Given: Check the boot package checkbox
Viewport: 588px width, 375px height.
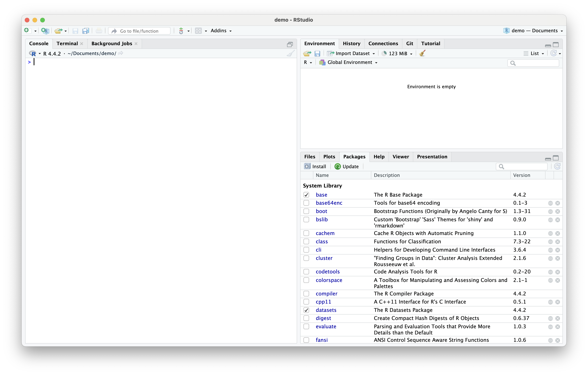Looking at the screenshot, I should pos(306,211).
